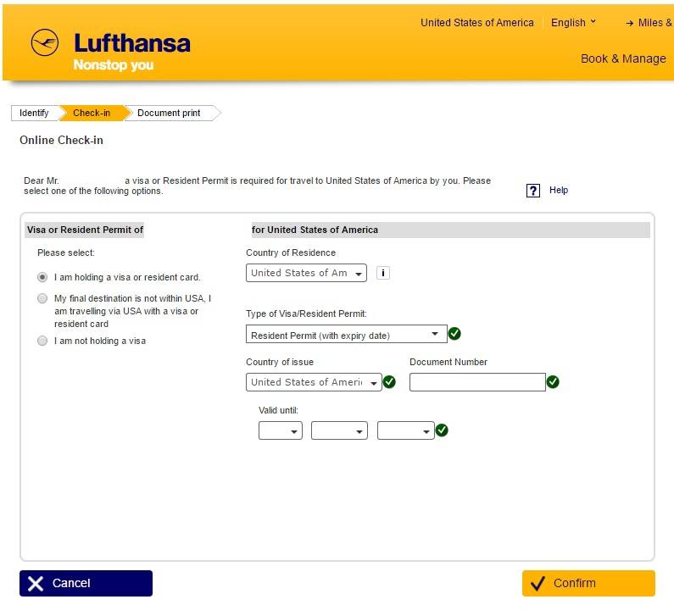Click green checkmark beside Document Number field
Screen dimensions: 674x616
click(x=553, y=382)
